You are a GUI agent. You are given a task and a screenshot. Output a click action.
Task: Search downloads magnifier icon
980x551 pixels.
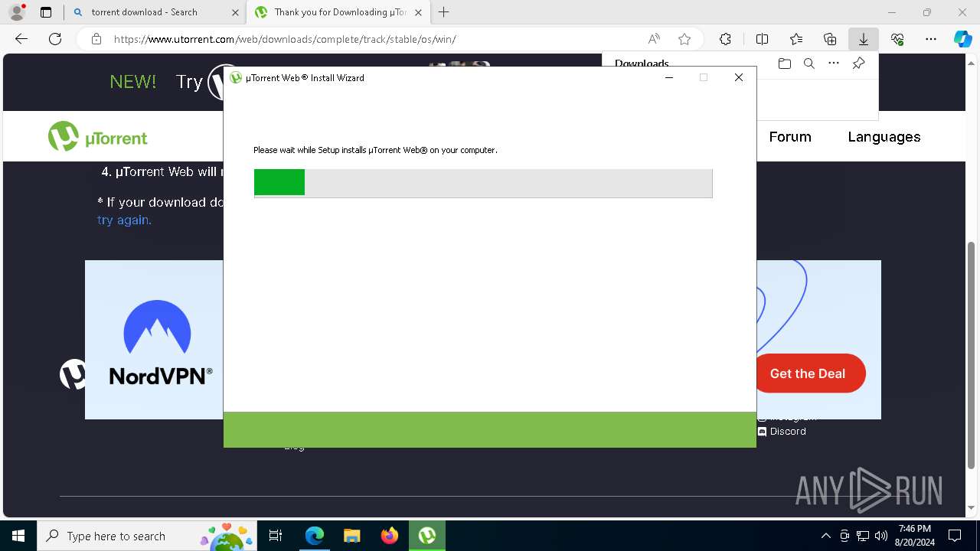pyautogui.click(x=808, y=64)
